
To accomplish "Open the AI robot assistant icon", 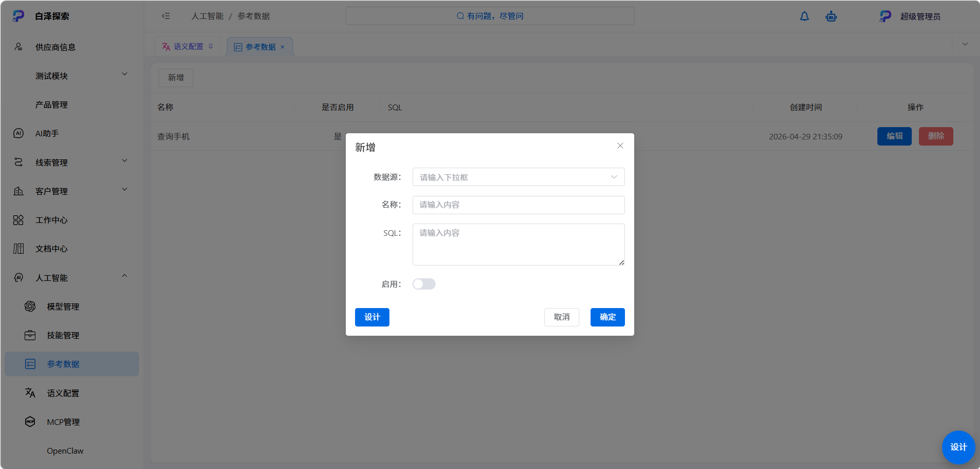I will [831, 16].
